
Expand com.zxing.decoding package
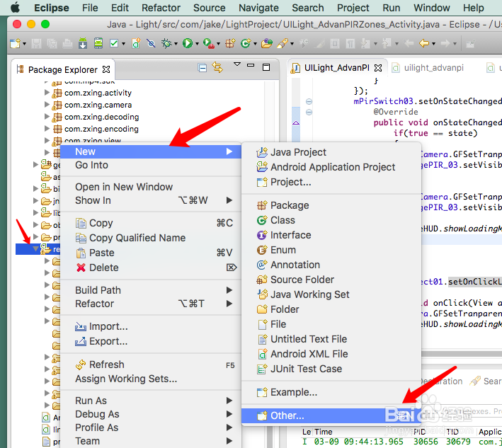47,117
